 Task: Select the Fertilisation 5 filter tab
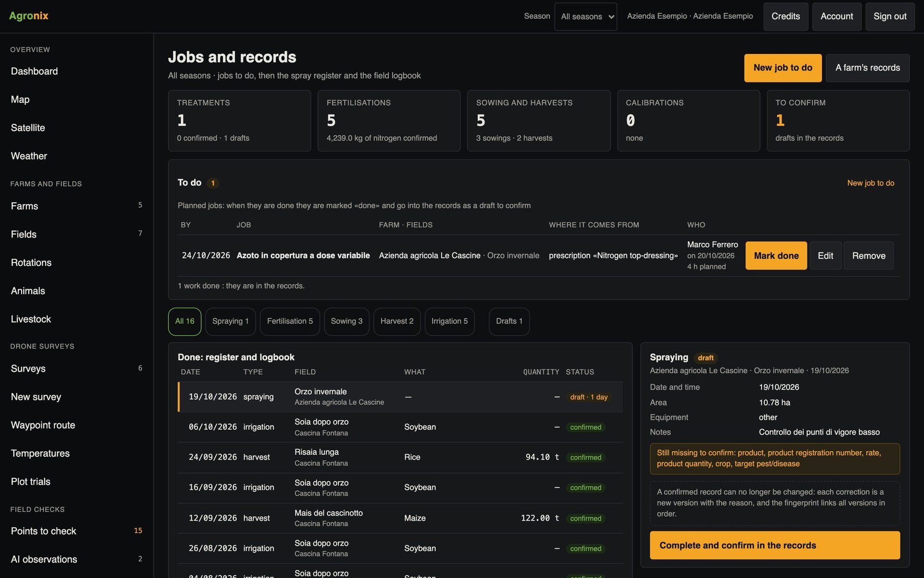click(x=290, y=321)
